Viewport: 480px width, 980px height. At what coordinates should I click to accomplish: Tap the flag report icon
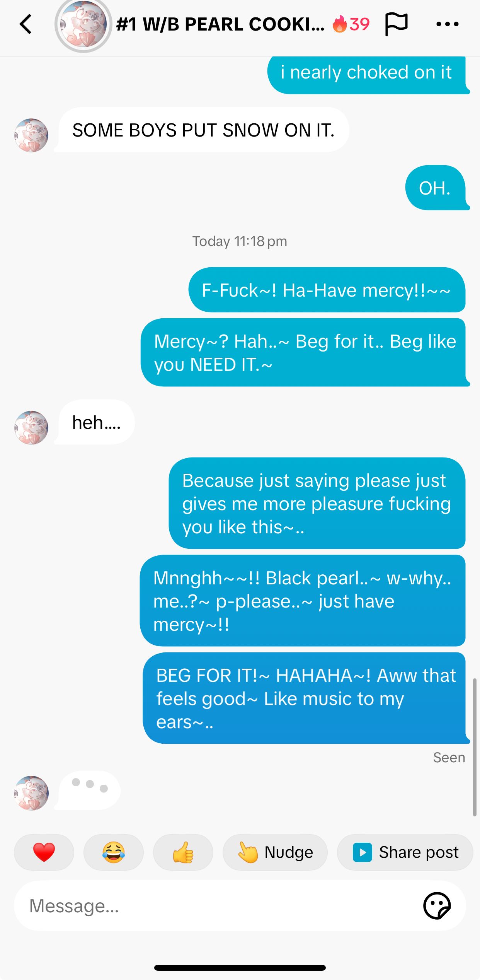(x=396, y=24)
